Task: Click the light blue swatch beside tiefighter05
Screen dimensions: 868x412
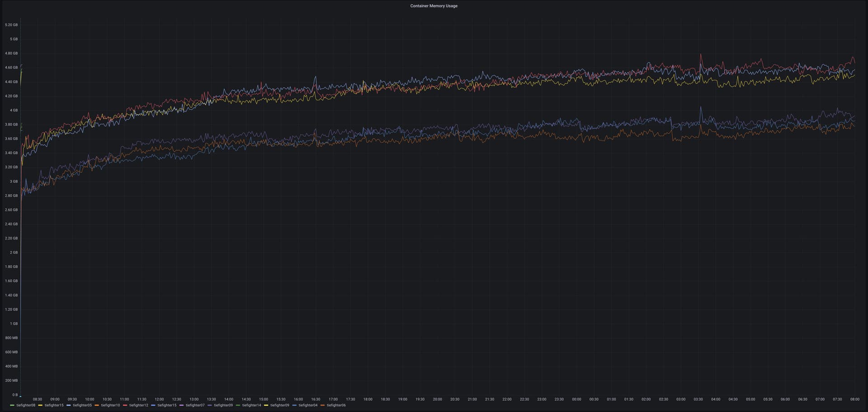Action: pyautogui.click(x=69, y=405)
